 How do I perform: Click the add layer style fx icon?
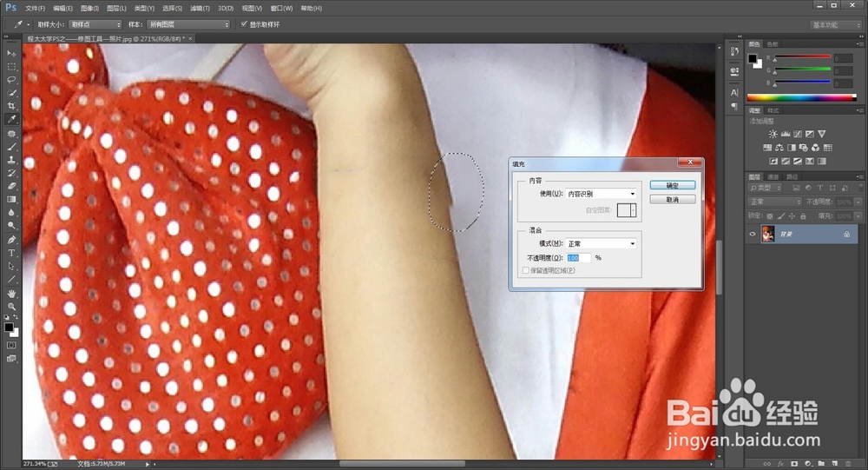tap(780, 463)
